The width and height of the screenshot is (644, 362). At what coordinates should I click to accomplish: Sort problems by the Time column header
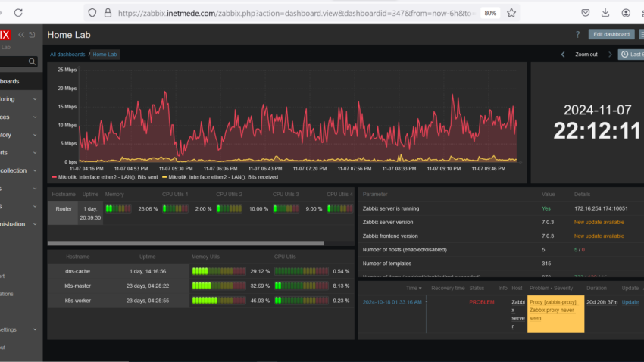[x=414, y=288]
